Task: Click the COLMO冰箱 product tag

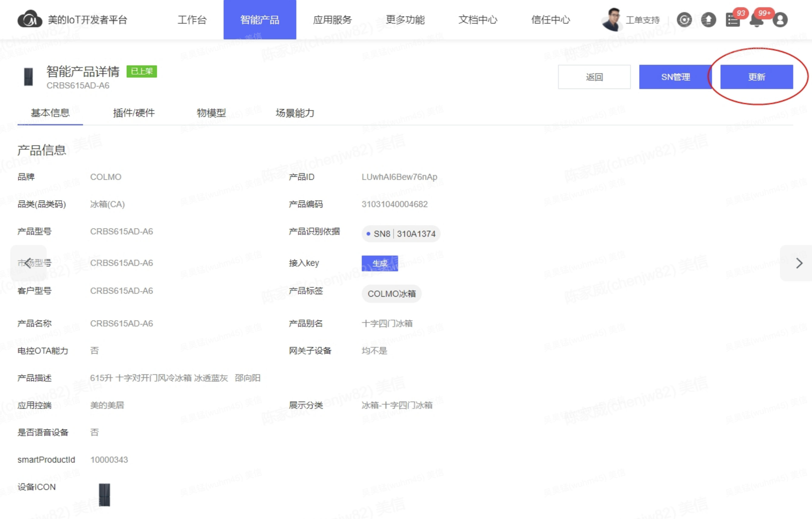Action: pos(391,293)
